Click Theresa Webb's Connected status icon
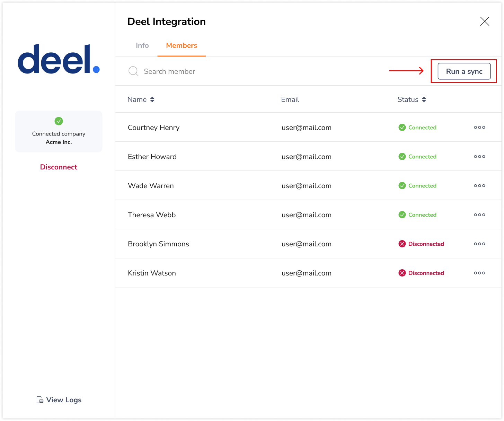 (x=402, y=214)
